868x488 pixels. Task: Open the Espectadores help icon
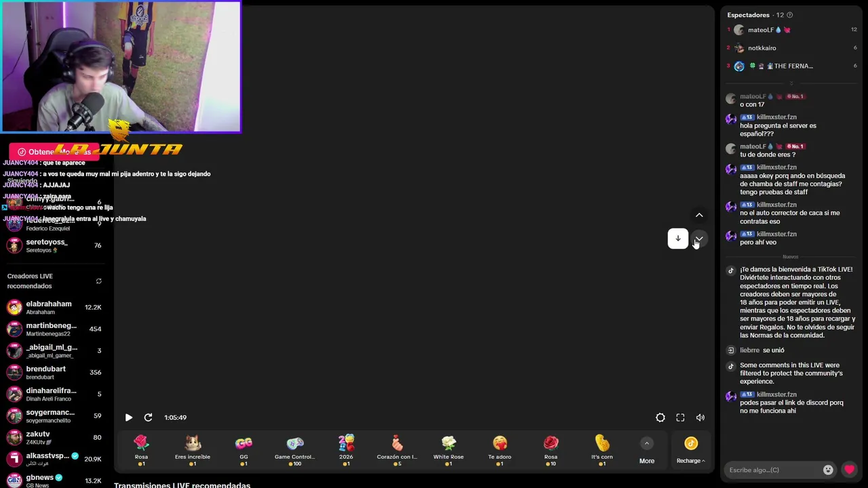[789, 15]
